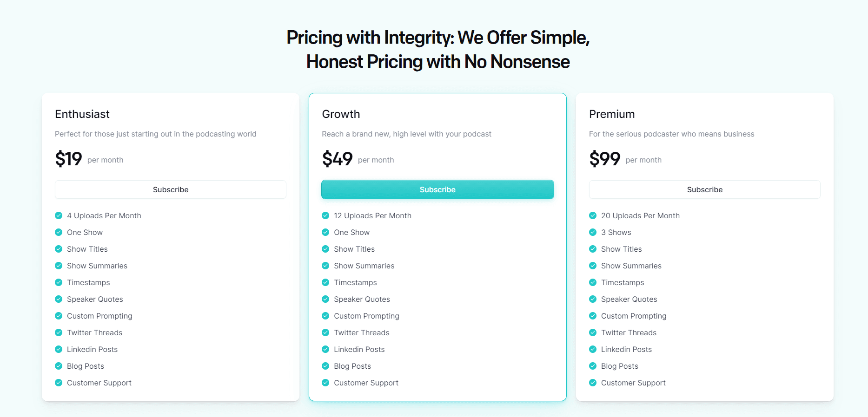The height and width of the screenshot is (417, 868).
Task: Click Enthusiast Timestamps checkmark icon
Action: click(x=59, y=282)
